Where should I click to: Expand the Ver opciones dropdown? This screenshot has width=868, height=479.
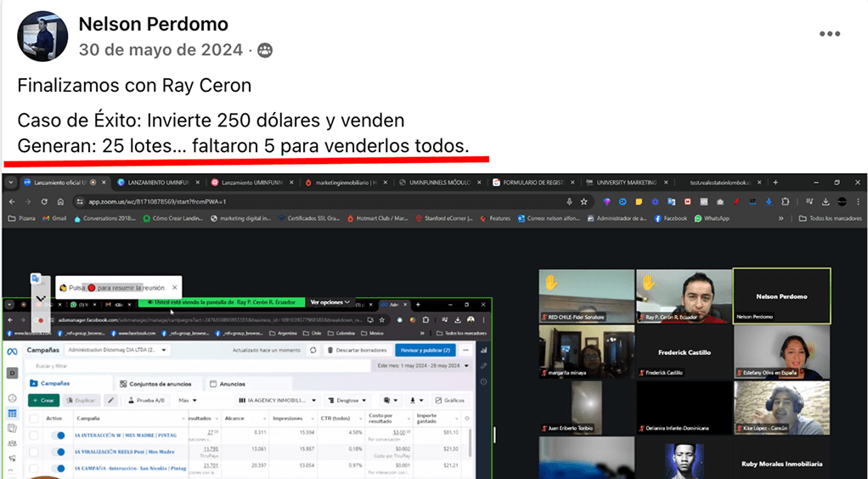(330, 301)
